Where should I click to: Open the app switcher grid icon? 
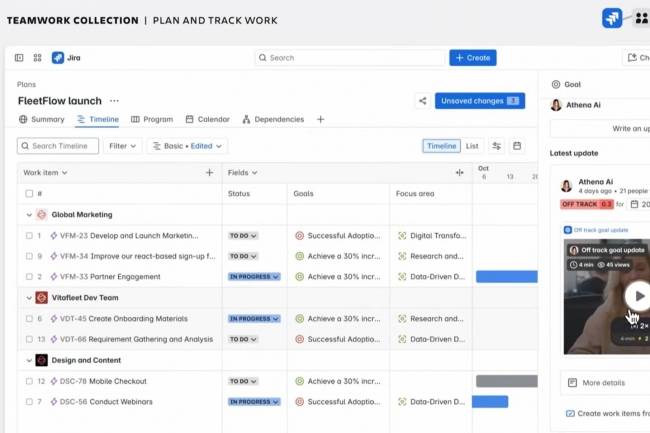[x=37, y=58]
